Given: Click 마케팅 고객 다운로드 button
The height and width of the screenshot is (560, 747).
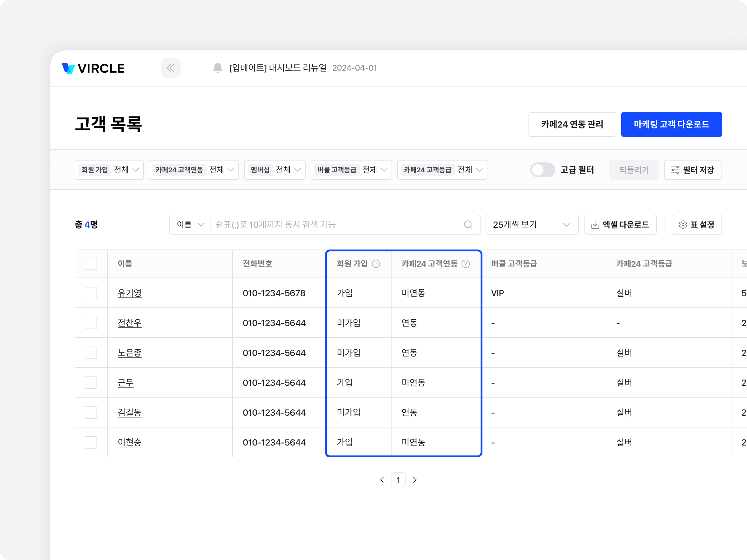Looking at the screenshot, I should (671, 124).
